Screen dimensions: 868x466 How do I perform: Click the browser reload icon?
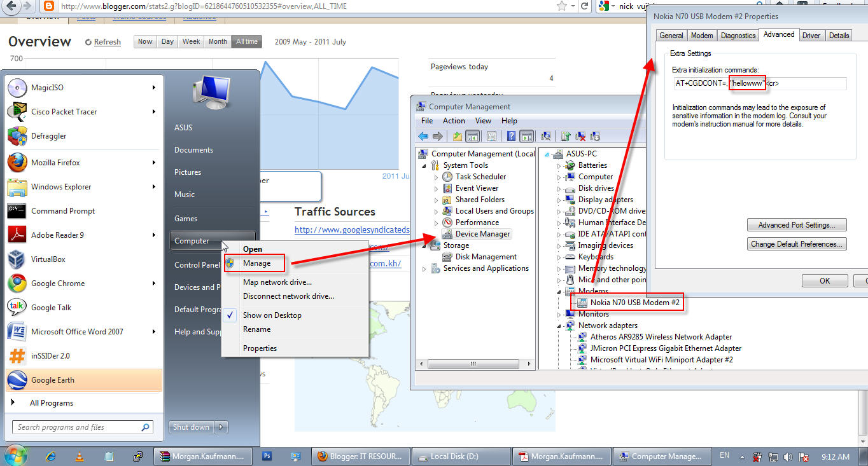[584, 6]
